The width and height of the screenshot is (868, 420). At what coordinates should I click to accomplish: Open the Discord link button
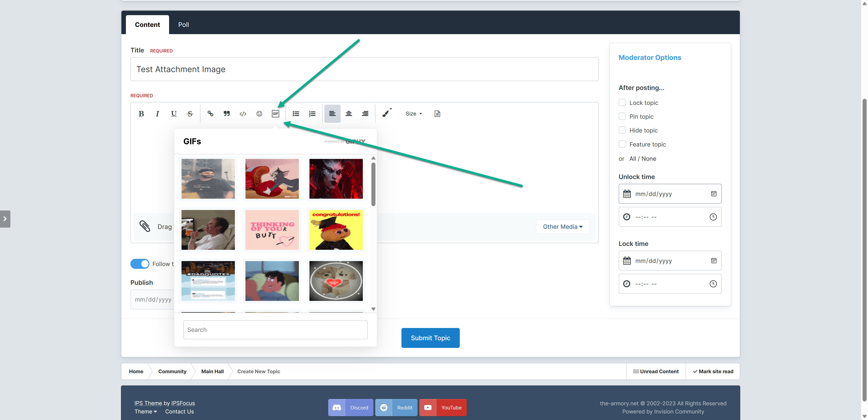[x=350, y=408]
